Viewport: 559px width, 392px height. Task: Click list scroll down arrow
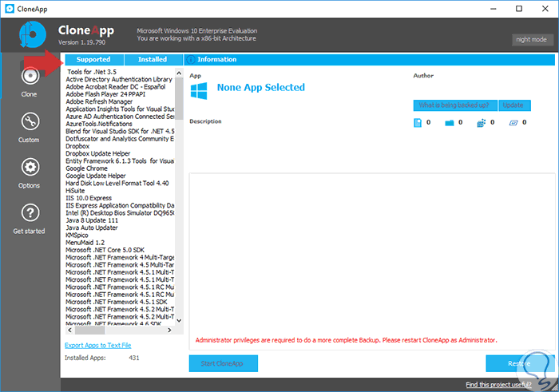(179, 321)
